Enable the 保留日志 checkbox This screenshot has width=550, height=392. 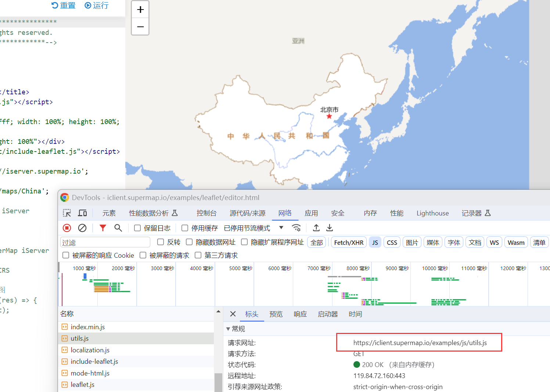(x=137, y=228)
